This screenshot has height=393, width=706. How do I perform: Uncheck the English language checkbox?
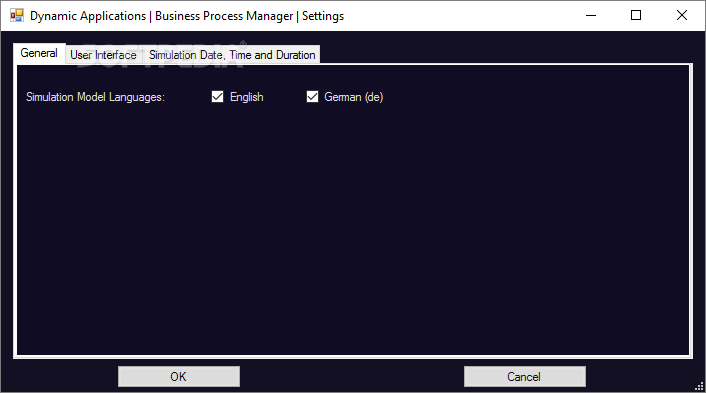(x=217, y=97)
